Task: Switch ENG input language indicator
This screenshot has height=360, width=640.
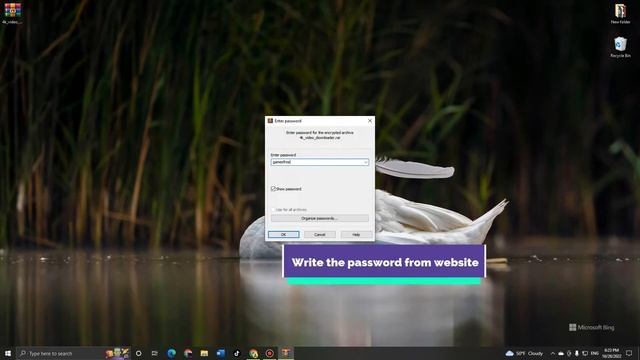Action: click(x=595, y=353)
